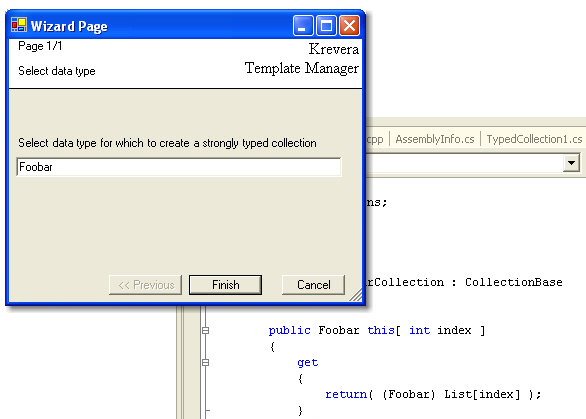Screen dimensions: 586x419
Task: Focus the data type field containing Foobar
Action: tap(179, 167)
